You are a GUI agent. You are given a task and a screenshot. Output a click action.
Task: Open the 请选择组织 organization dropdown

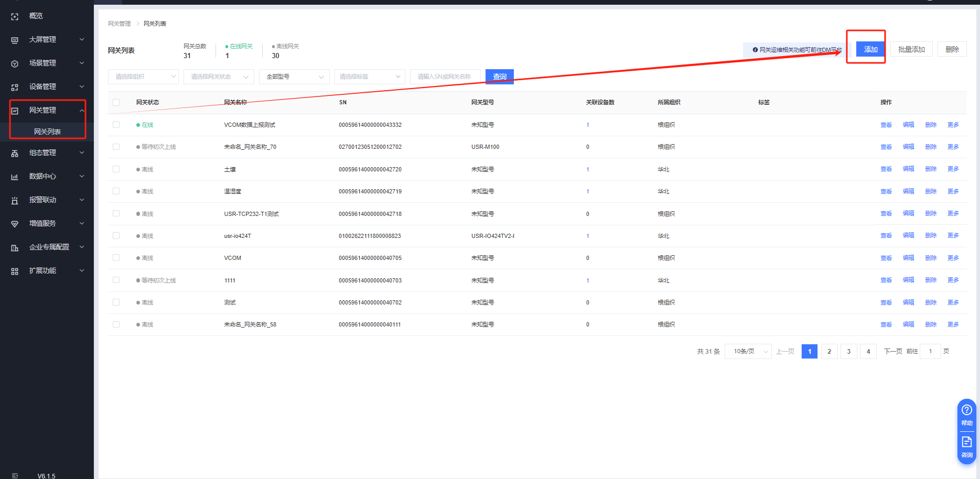pos(143,77)
